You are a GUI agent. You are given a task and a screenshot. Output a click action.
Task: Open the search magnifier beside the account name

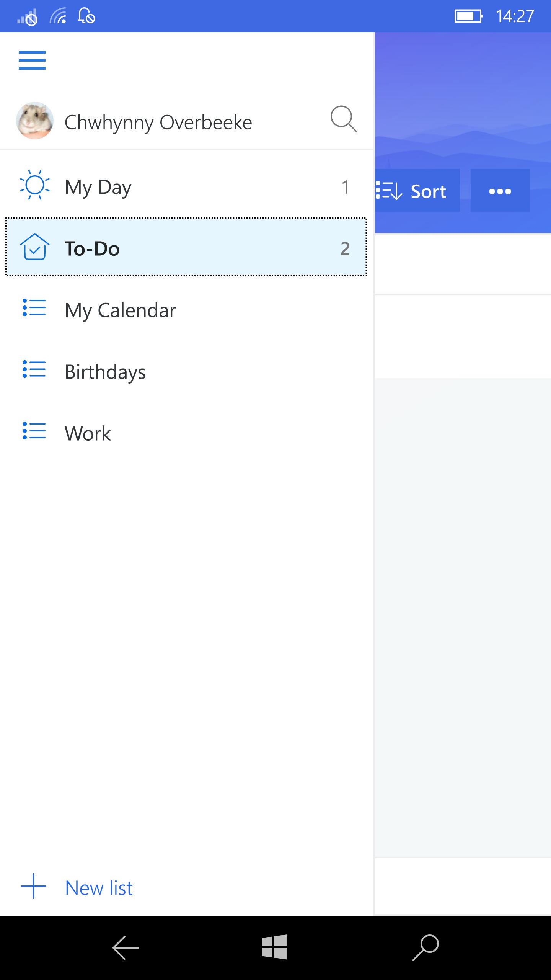[x=343, y=119]
